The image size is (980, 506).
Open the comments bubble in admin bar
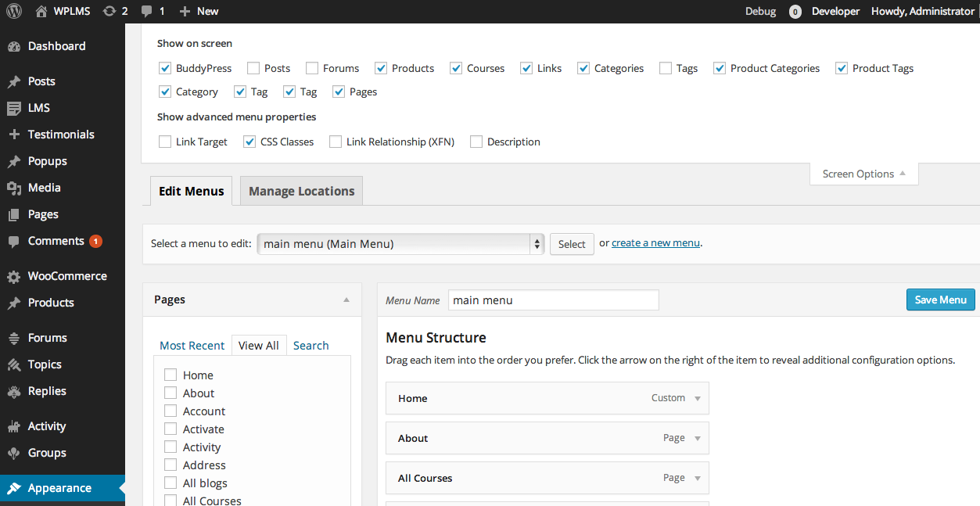tap(146, 11)
